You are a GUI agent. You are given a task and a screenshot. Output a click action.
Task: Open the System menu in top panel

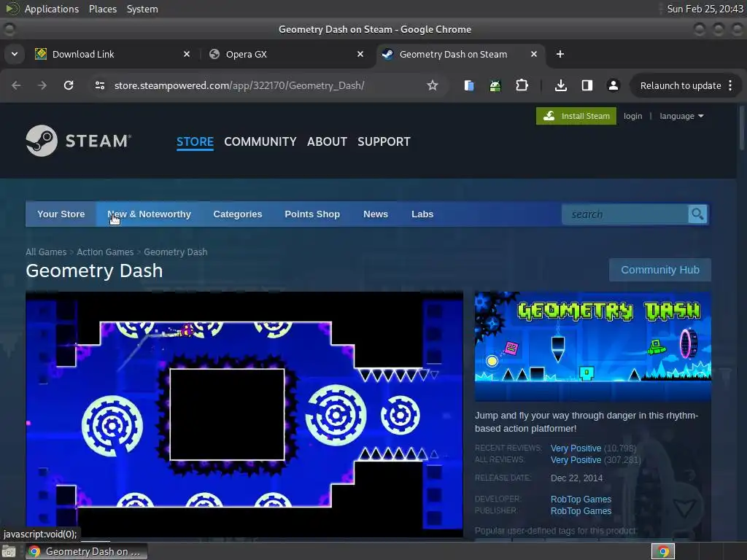pos(142,9)
